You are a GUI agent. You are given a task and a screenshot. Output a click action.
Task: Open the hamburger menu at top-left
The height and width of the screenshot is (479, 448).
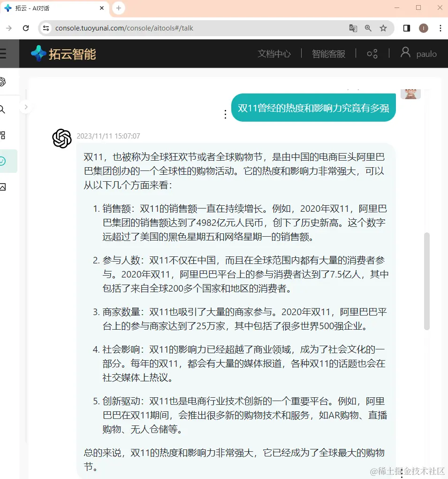point(4,53)
